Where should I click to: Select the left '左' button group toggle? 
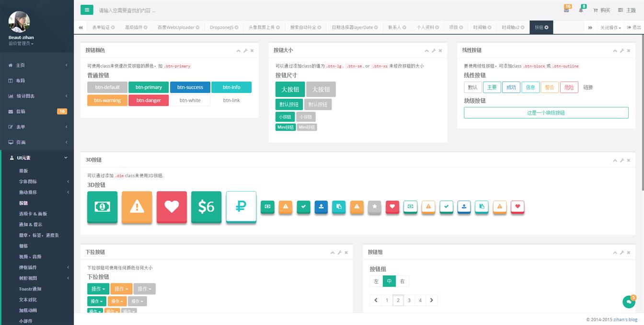(x=376, y=281)
